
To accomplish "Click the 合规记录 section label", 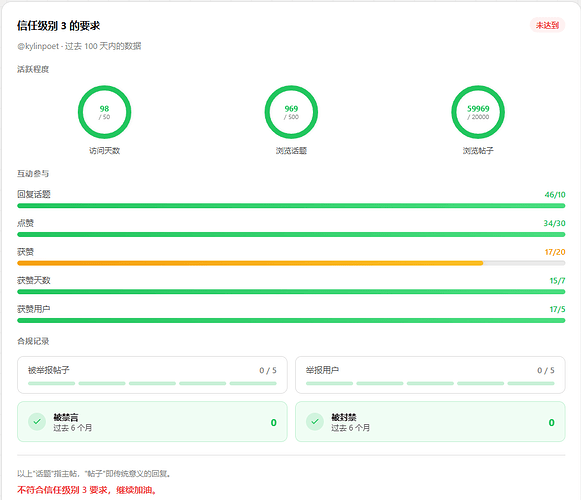I will pos(33,341).
